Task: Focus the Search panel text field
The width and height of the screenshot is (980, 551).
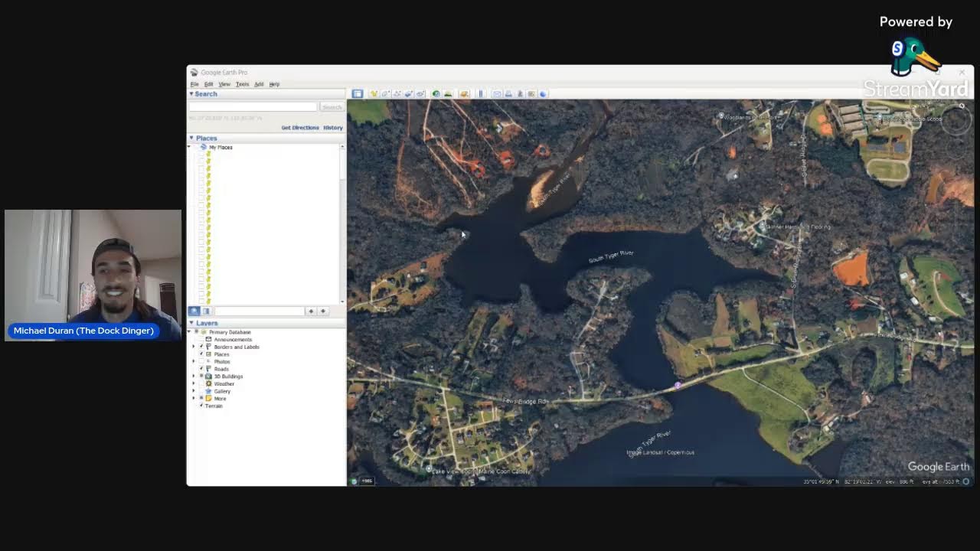Action: click(253, 107)
